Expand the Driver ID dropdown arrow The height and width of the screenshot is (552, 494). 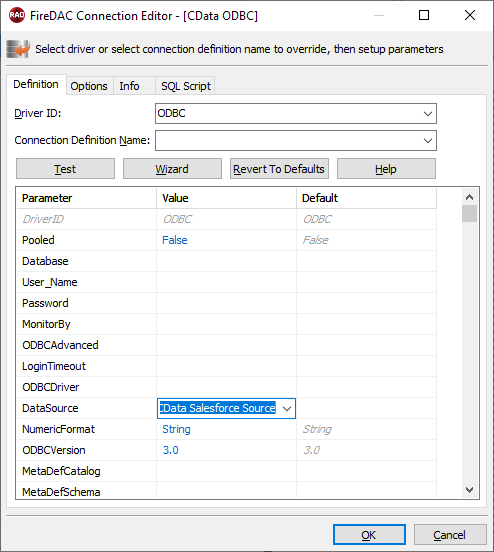428,114
